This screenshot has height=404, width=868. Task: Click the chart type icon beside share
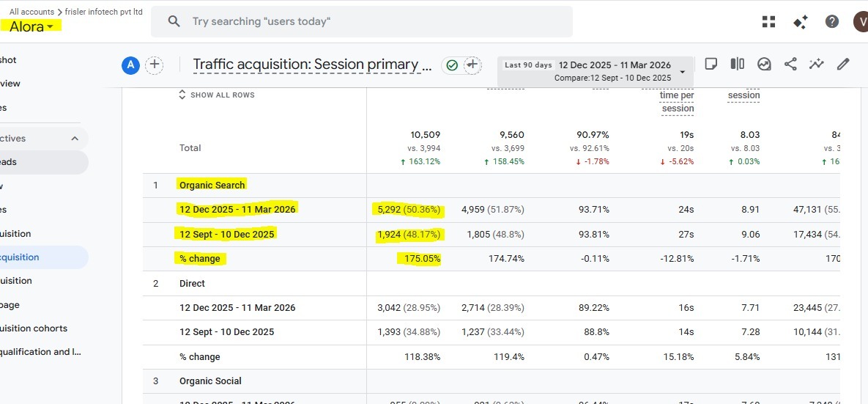click(764, 65)
